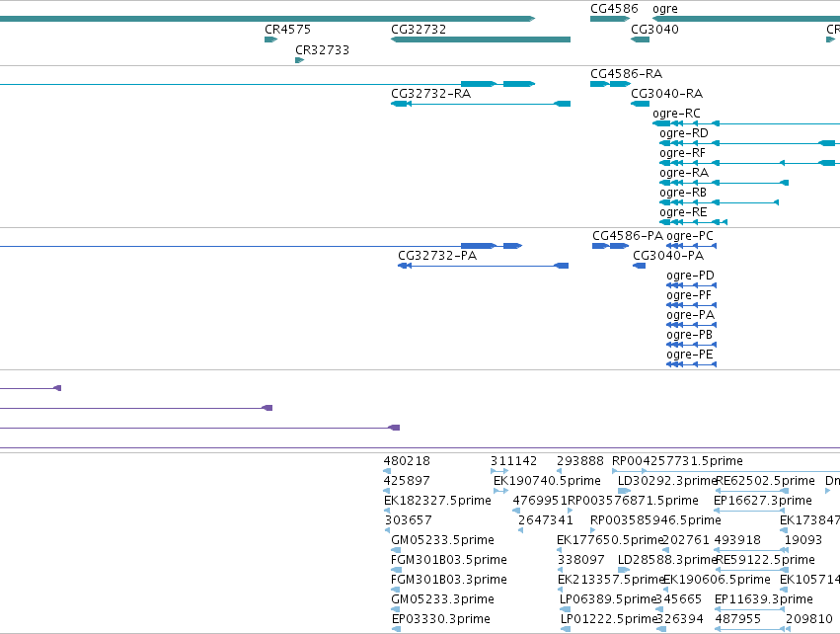Select the 493918 feature label

(737, 540)
